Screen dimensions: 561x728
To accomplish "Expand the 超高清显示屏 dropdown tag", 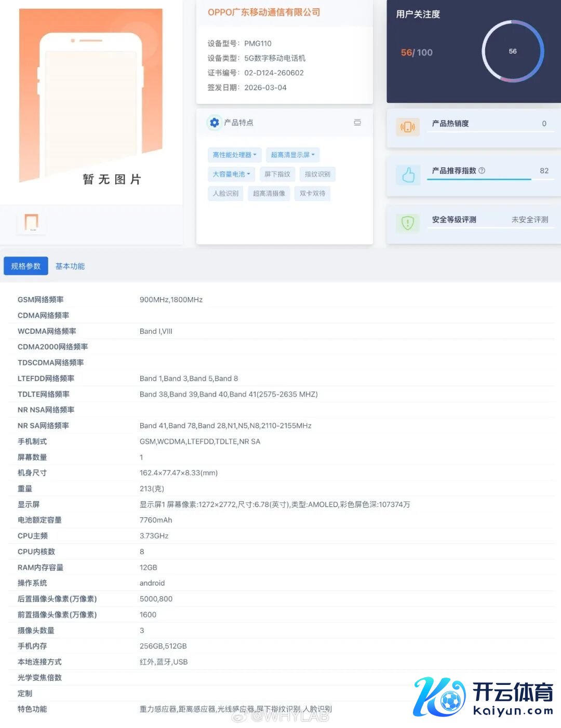I will 292,155.
